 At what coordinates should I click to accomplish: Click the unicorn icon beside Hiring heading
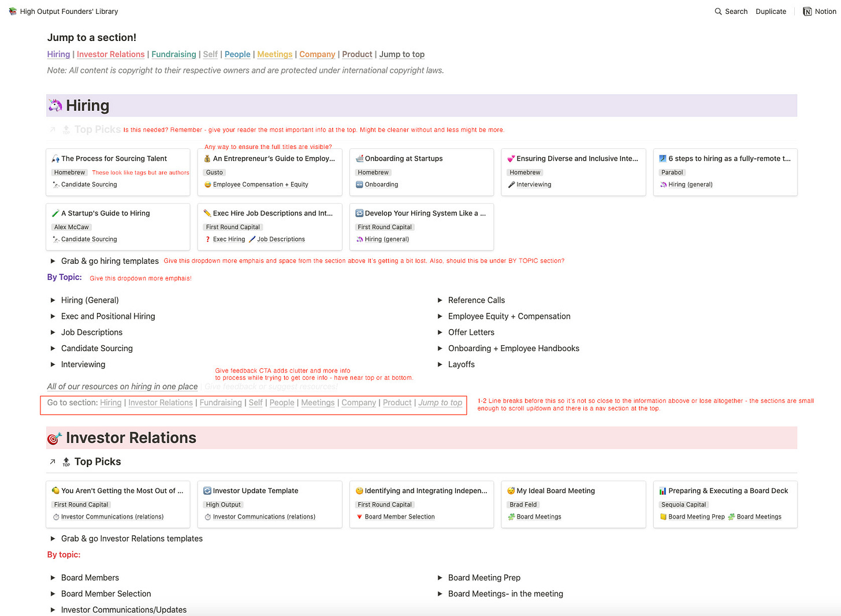[x=55, y=106]
